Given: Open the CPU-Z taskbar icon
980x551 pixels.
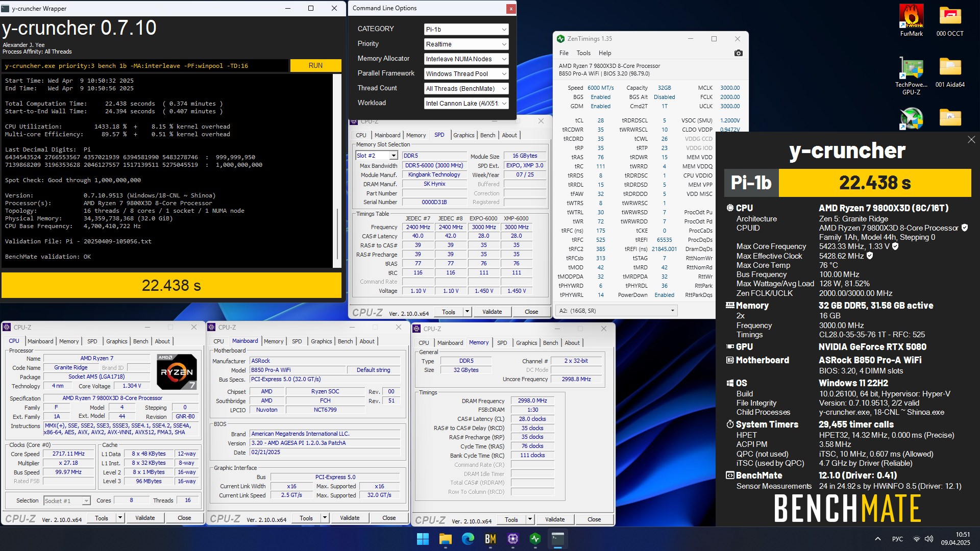Looking at the screenshot, I should pyautogui.click(x=512, y=539).
